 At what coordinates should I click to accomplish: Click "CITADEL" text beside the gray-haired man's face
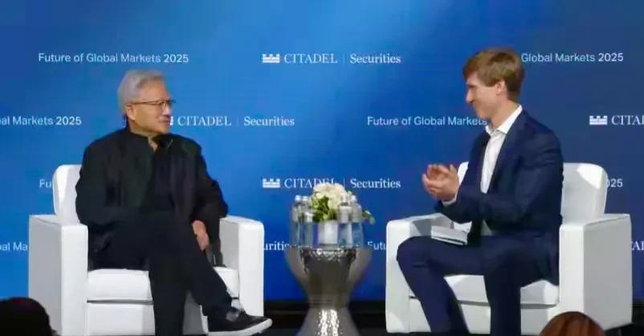coord(204,121)
